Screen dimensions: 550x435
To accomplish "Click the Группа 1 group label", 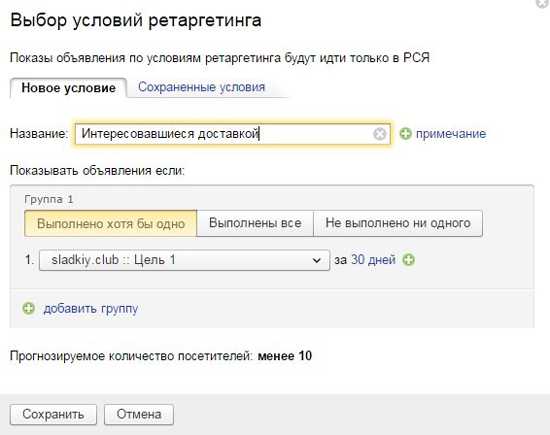I will pos(49,200).
